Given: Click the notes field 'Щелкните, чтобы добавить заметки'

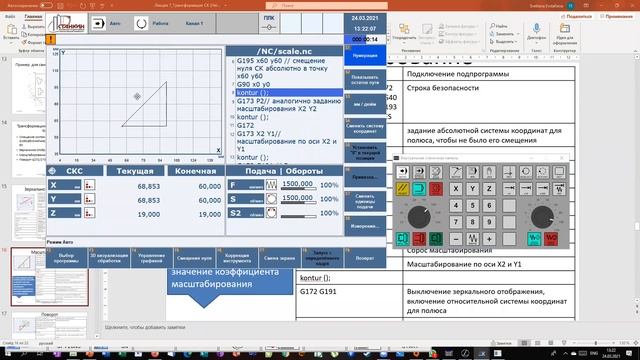Looking at the screenshot, I should pyautogui.click(x=145, y=327).
